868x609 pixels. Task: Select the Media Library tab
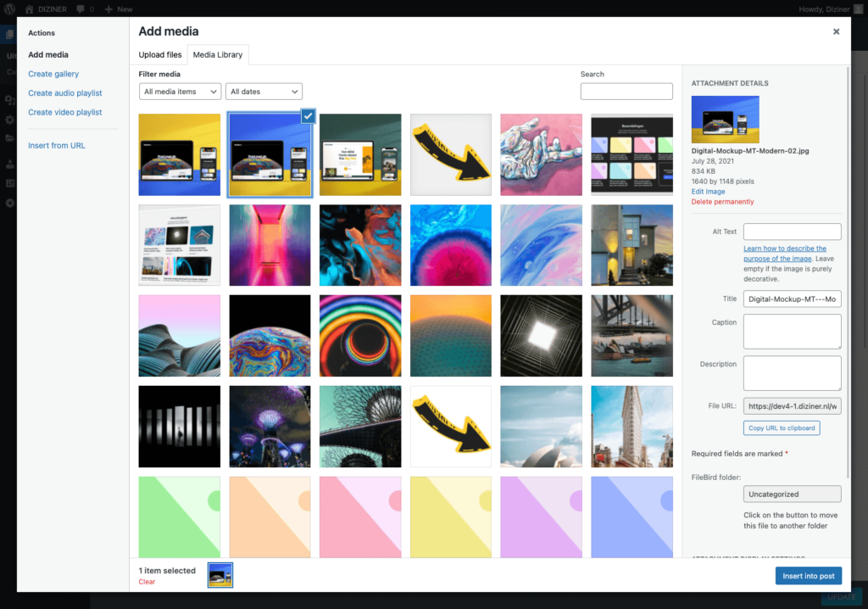pyautogui.click(x=218, y=55)
